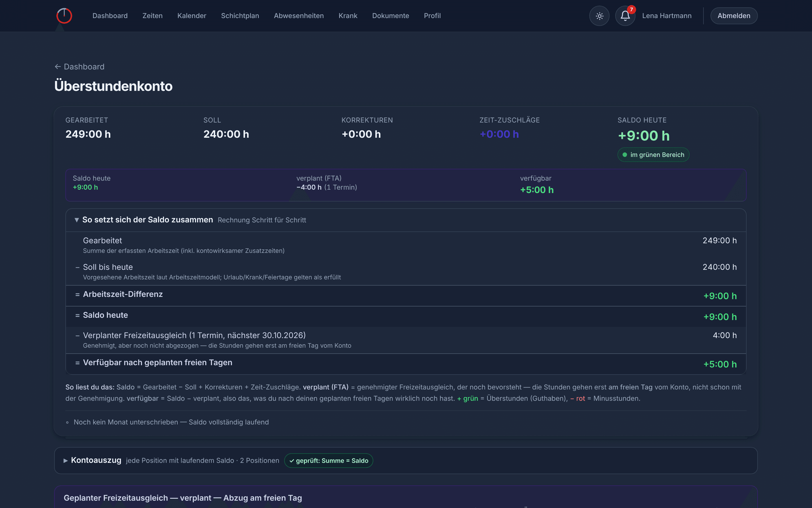The height and width of the screenshot is (508, 812).
Task: Open Abwesenheiten in the nav bar
Action: coord(299,16)
